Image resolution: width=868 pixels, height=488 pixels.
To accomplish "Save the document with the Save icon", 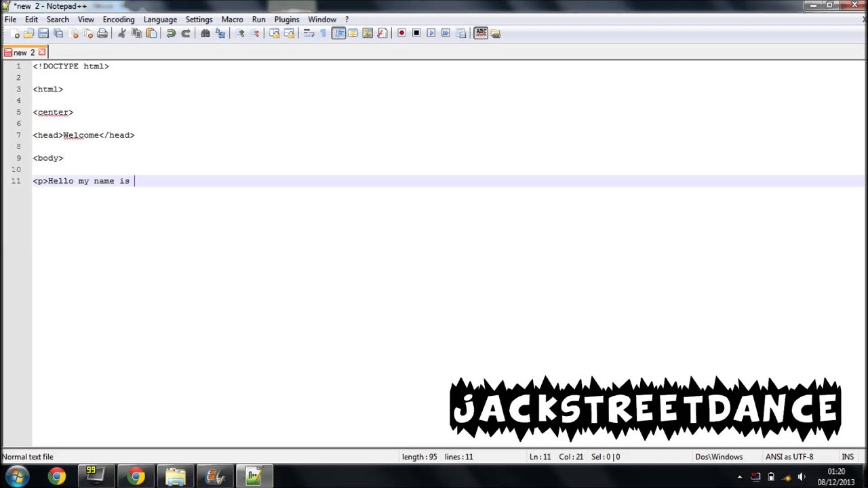I will [43, 33].
